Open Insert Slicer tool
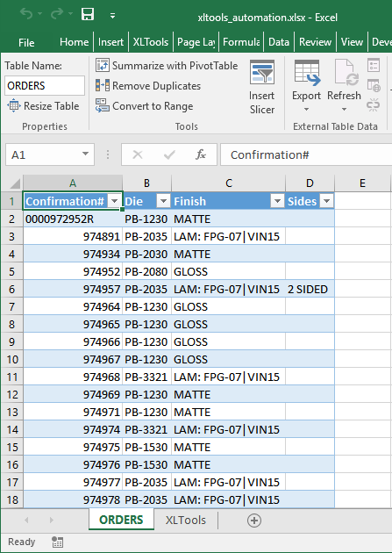 coord(261,87)
